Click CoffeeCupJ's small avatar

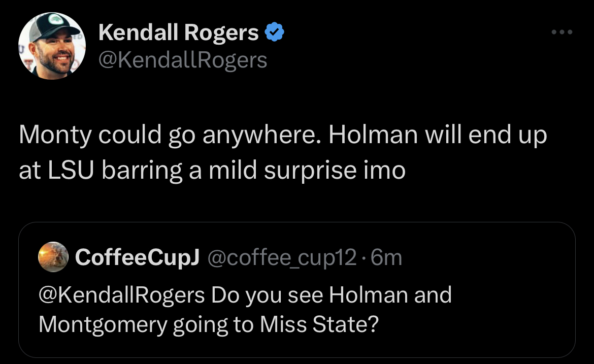(x=53, y=257)
